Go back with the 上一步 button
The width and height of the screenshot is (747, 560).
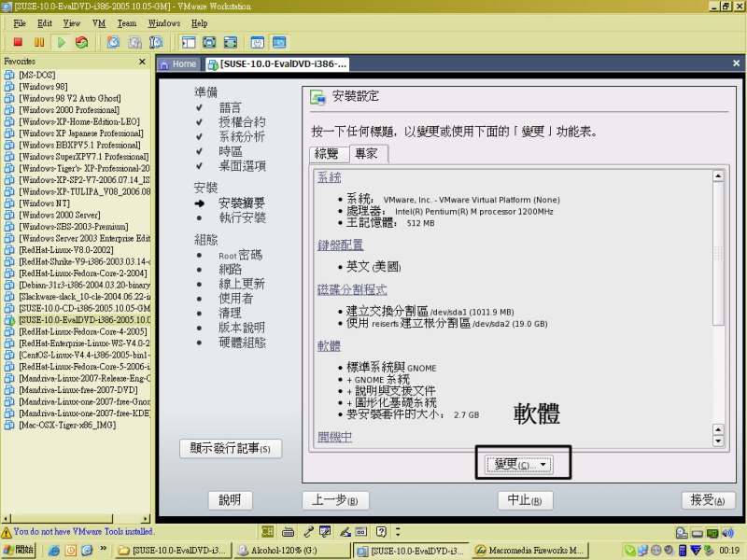point(335,500)
